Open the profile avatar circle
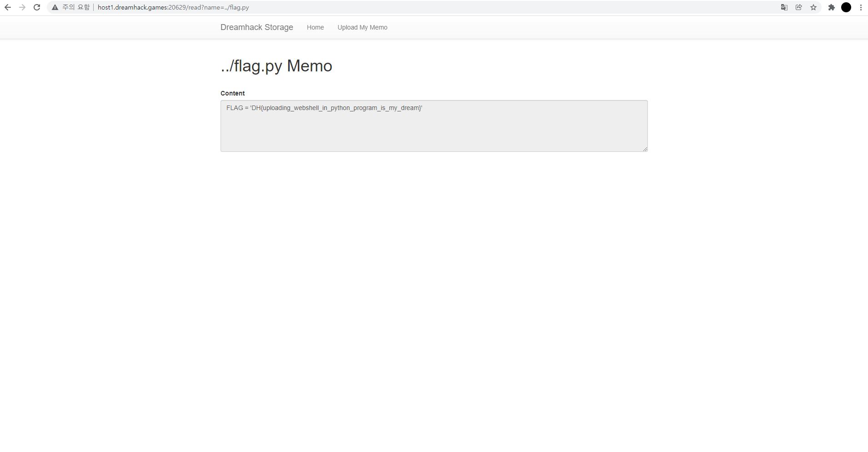Screen dimensions: 868x452 (x=846, y=7)
